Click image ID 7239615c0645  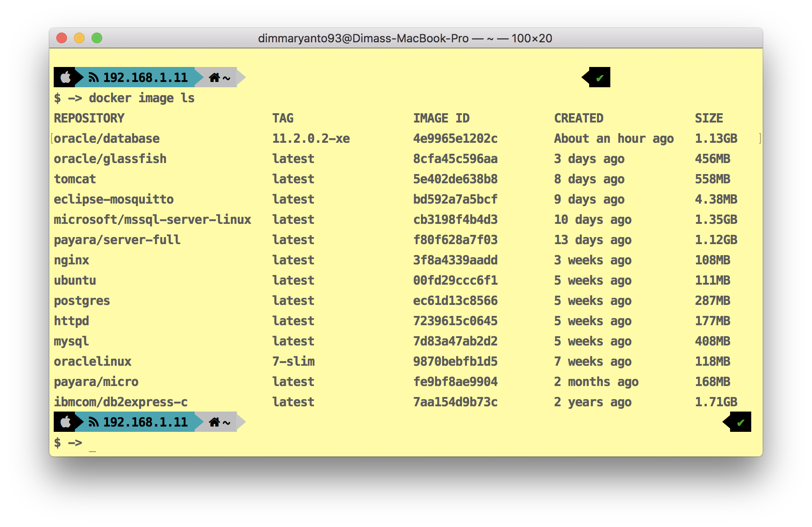455,321
